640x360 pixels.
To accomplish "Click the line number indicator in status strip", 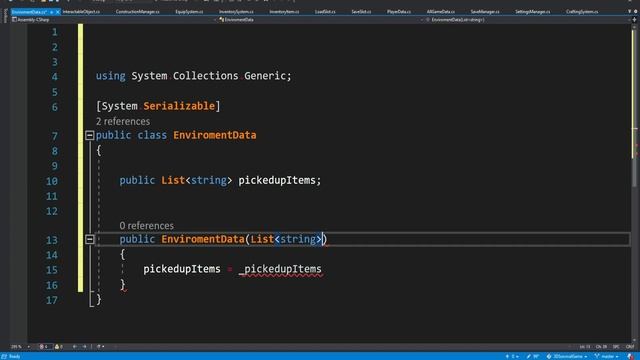I will pyautogui.click(x=585, y=347).
